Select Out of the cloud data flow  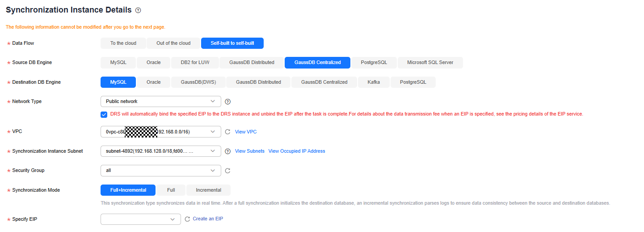point(173,43)
